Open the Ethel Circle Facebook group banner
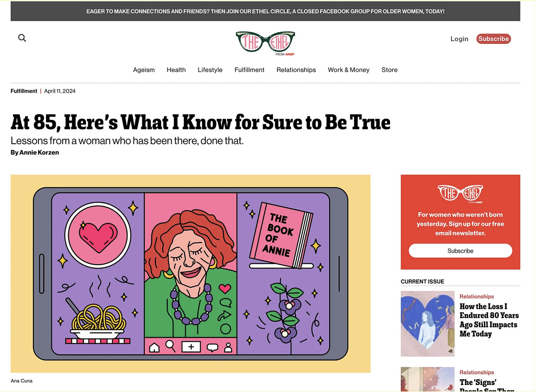 265,11
